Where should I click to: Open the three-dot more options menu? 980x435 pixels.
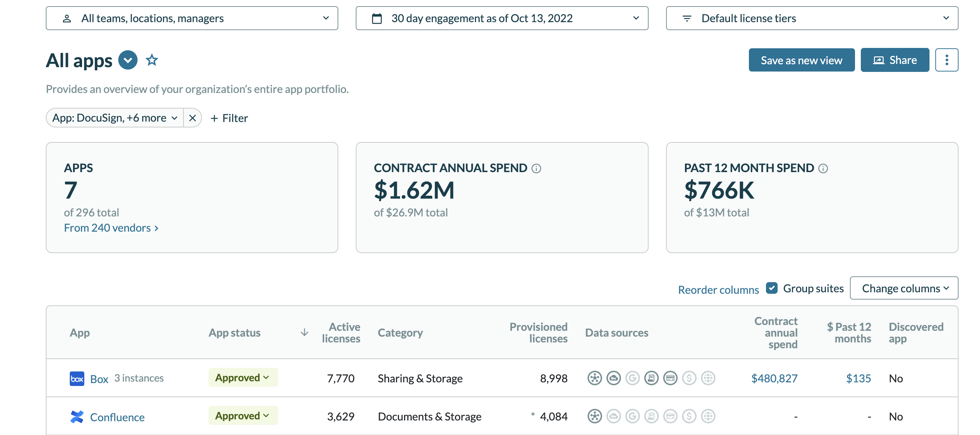946,60
